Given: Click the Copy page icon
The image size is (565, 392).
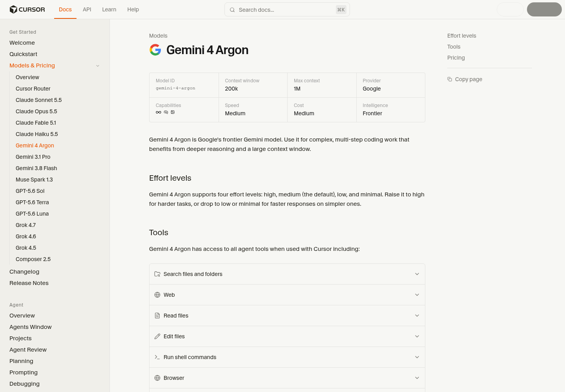Looking at the screenshot, I should [450, 79].
